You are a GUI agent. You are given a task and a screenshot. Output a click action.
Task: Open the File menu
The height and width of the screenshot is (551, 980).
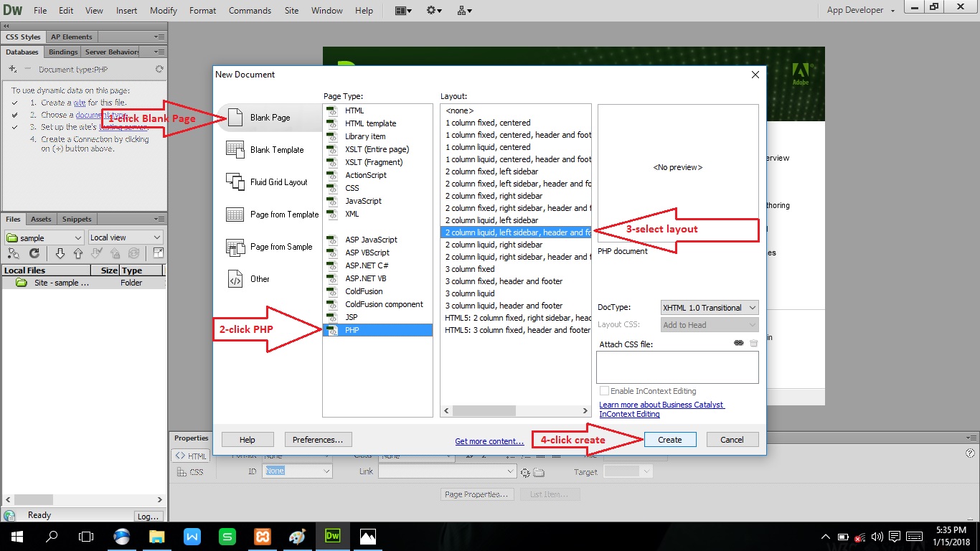[x=40, y=11]
